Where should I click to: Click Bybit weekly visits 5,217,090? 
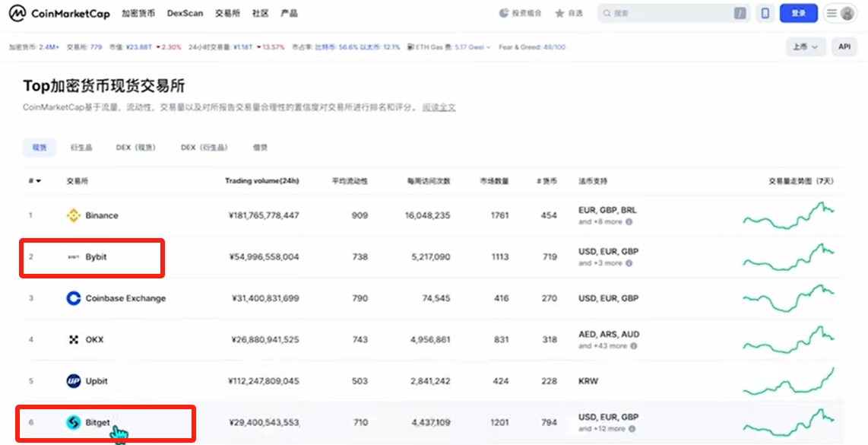click(x=430, y=257)
